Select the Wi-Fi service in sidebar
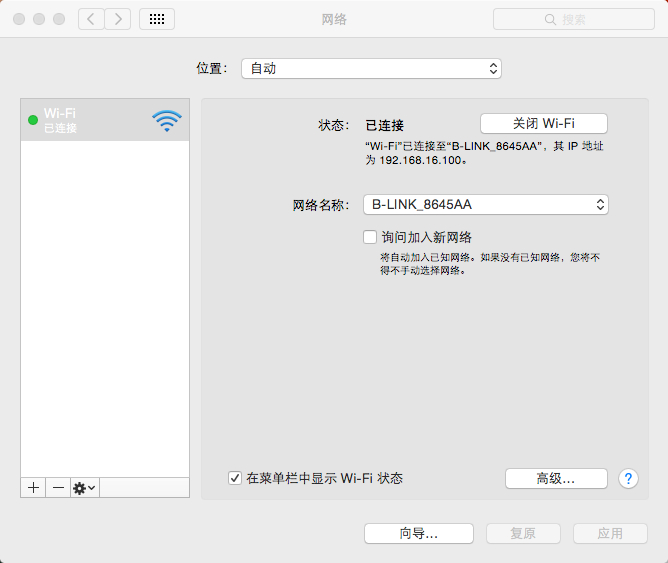Image resolution: width=668 pixels, height=563 pixels. click(105, 120)
